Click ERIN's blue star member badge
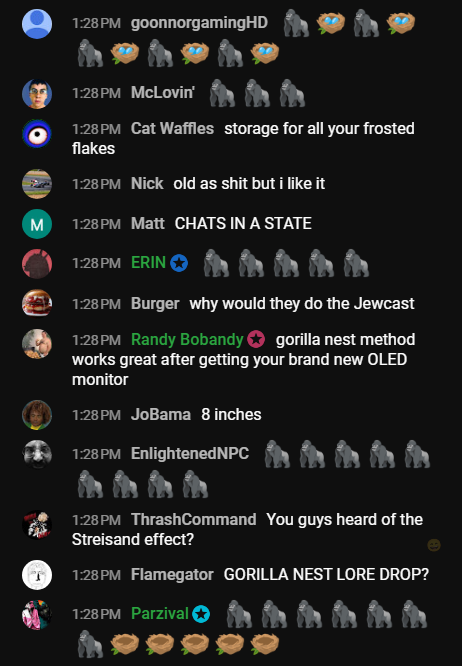Viewport: 462px width, 666px height. pos(179,263)
